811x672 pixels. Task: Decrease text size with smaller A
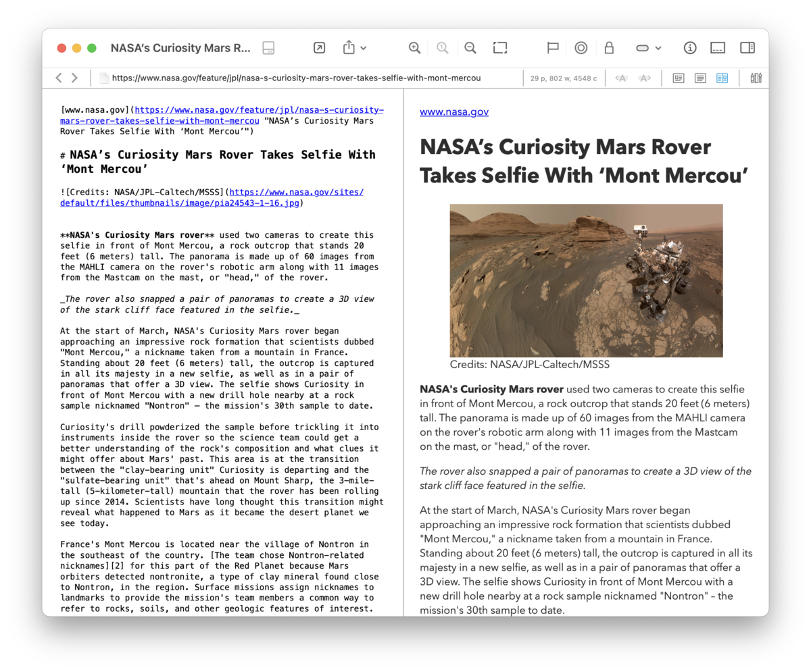pyautogui.click(x=620, y=78)
